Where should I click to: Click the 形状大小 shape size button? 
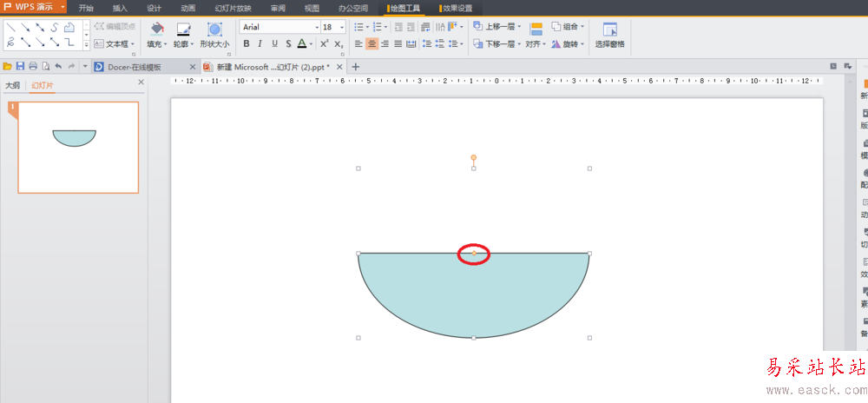coord(214,36)
